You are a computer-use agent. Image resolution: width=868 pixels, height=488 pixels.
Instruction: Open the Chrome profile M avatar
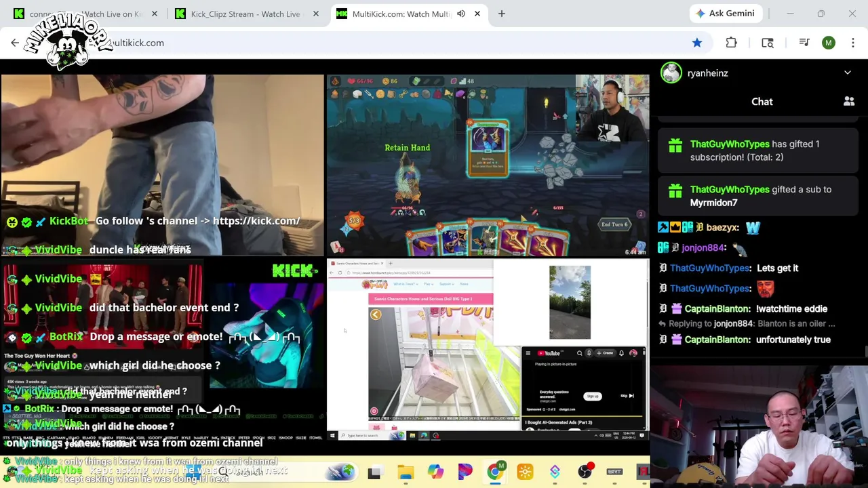[x=829, y=43]
